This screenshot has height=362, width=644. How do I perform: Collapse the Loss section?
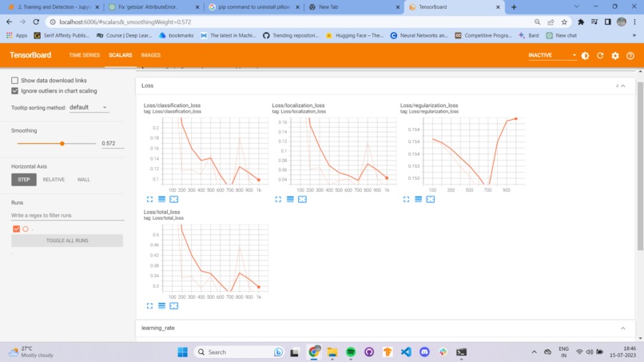coord(623,86)
